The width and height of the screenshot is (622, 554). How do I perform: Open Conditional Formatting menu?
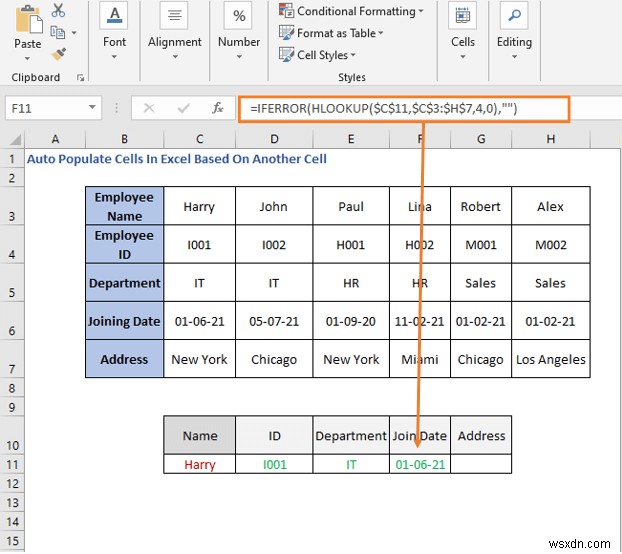point(351,11)
